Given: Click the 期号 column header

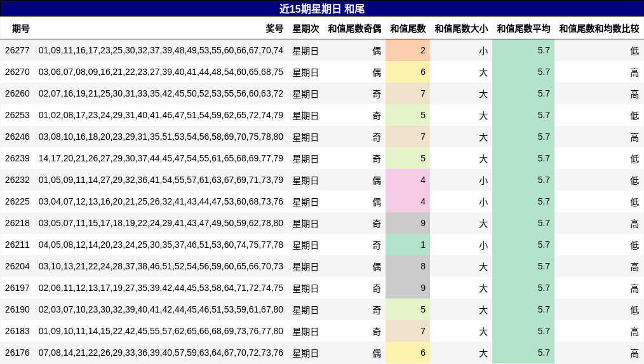Looking at the screenshot, I should pyautogui.click(x=20, y=29).
